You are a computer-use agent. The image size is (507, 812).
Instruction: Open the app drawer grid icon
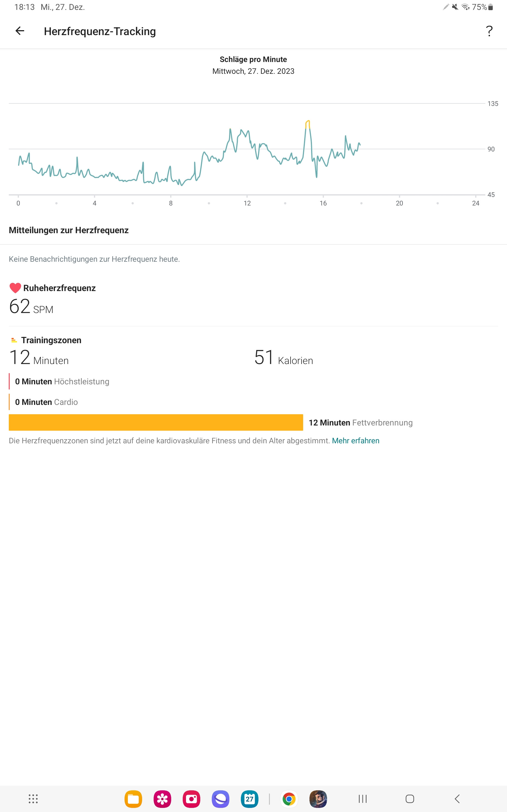pyautogui.click(x=33, y=799)
